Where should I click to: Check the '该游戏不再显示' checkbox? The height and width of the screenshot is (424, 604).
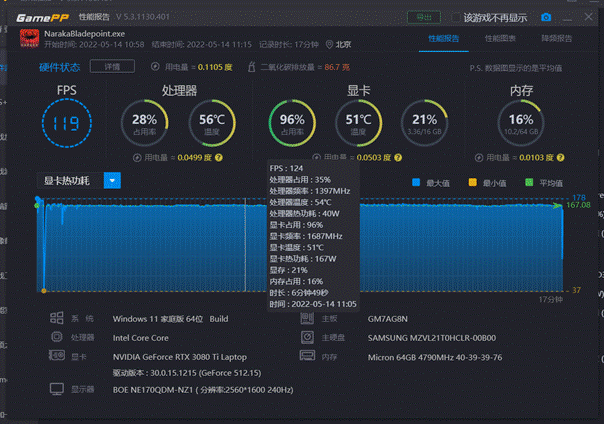[x=456, y=17]
